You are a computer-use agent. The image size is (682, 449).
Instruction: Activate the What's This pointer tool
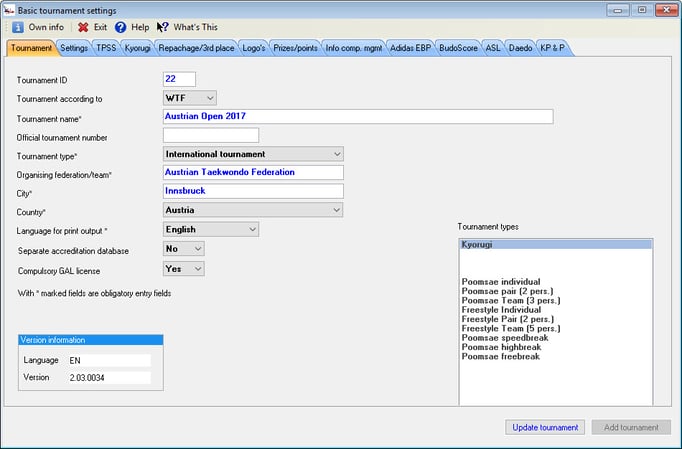[x=162, y=28]
